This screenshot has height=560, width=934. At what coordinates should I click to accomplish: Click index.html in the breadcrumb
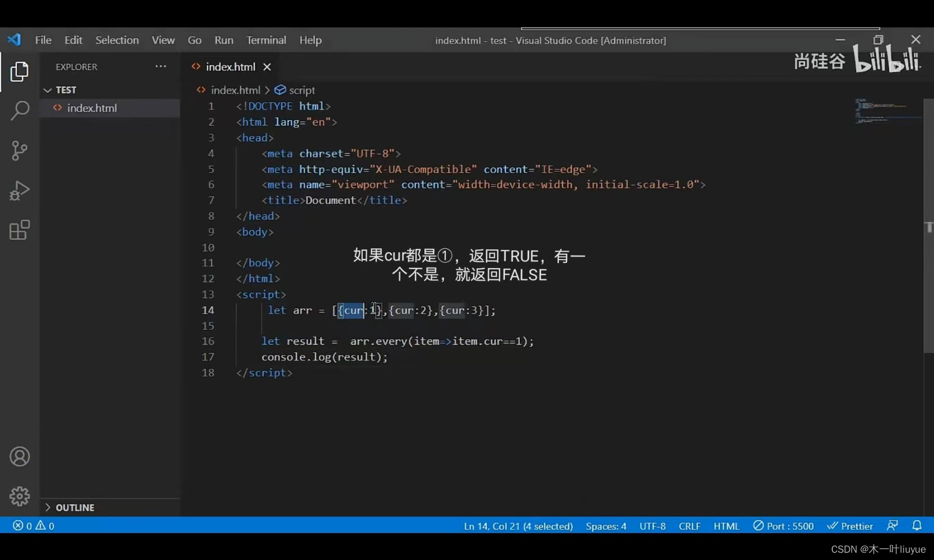[236, 90]
